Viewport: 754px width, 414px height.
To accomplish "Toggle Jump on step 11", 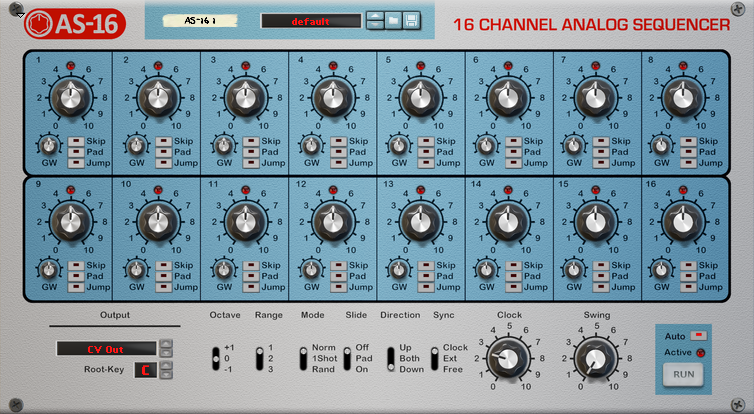I will coord(251,288).
